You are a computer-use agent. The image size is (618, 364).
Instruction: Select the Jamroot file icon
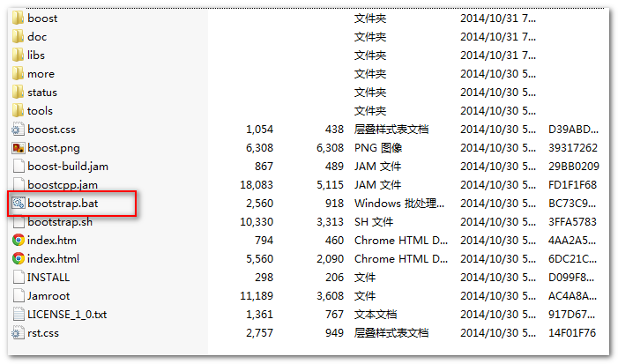19,295
